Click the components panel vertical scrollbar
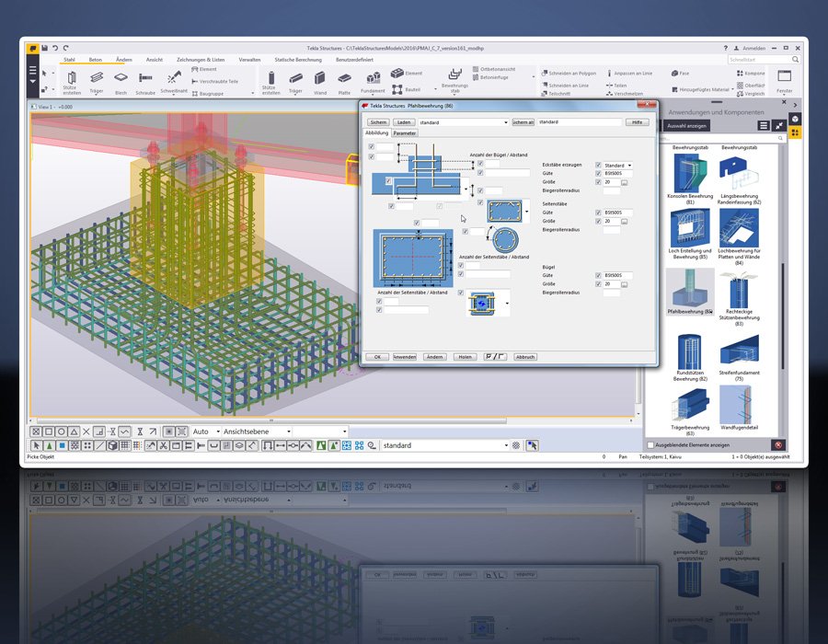This screenshot has width=828, height=644. click(x=783, y=316)
